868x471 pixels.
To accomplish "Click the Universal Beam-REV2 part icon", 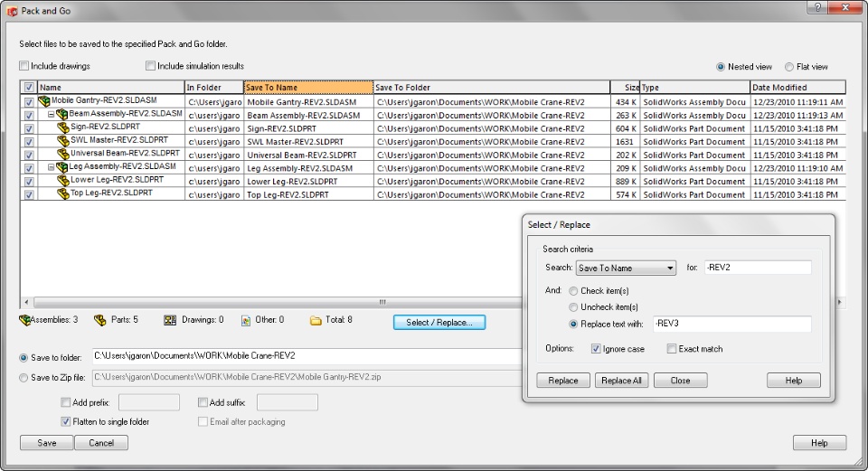I will point(63,155).
